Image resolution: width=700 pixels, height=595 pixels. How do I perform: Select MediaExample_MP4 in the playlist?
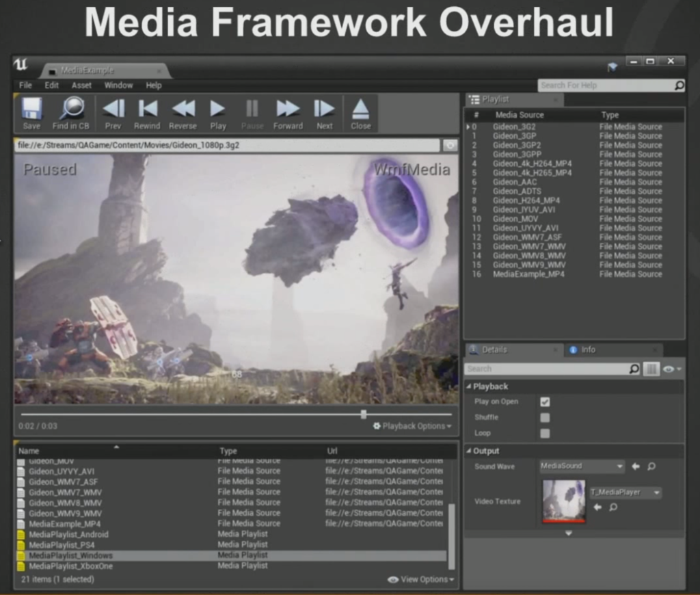(x=574, y=274)
